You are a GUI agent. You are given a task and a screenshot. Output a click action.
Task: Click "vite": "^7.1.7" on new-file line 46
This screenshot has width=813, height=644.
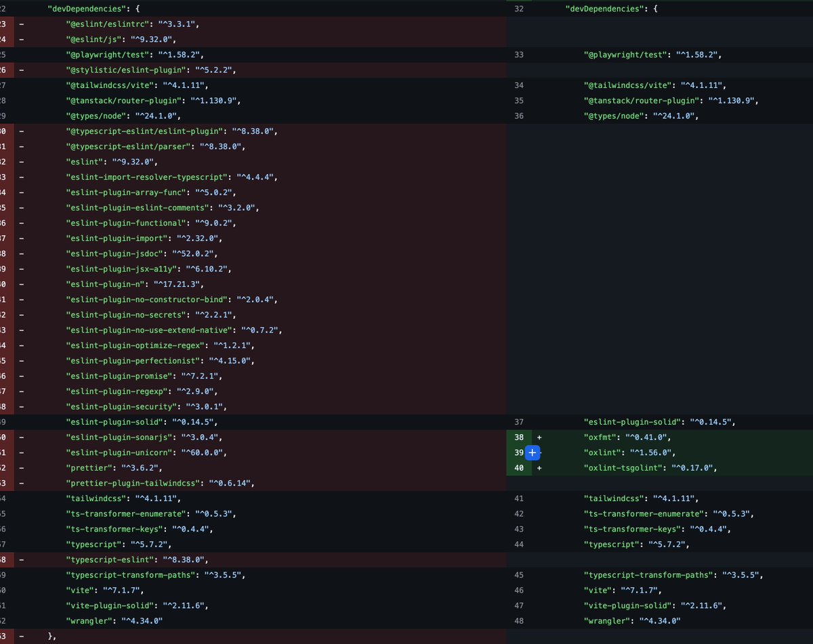tap(620, 591)
